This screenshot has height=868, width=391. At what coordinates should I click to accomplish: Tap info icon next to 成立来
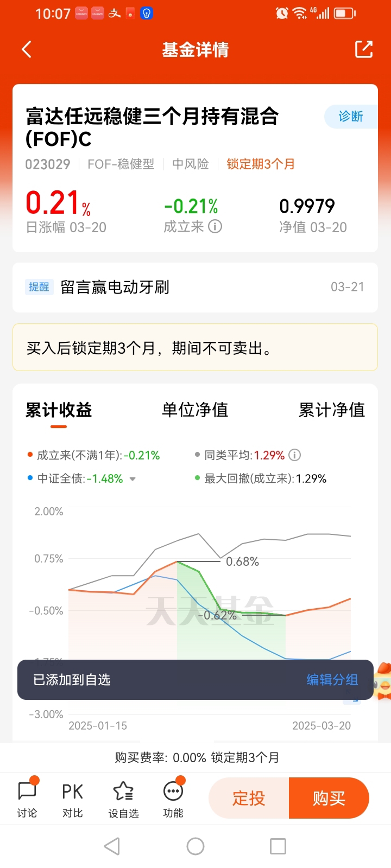click(215, 226)
